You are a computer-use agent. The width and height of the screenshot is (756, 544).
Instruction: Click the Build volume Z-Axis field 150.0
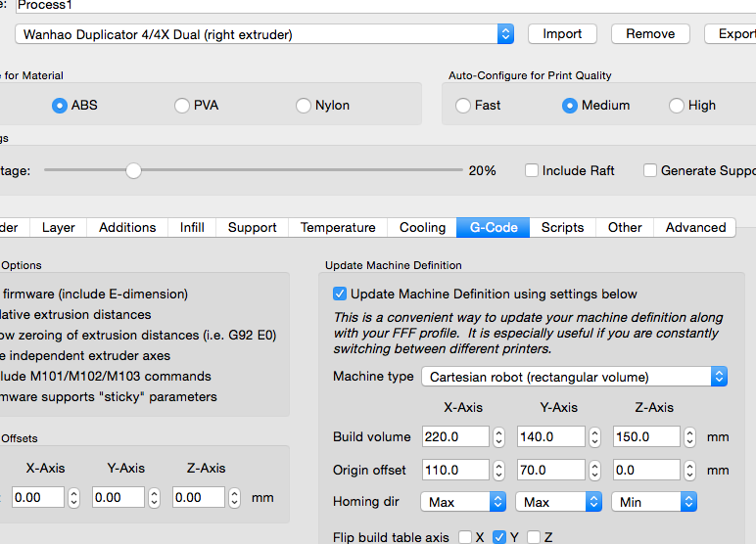click(x=646, y=437)
